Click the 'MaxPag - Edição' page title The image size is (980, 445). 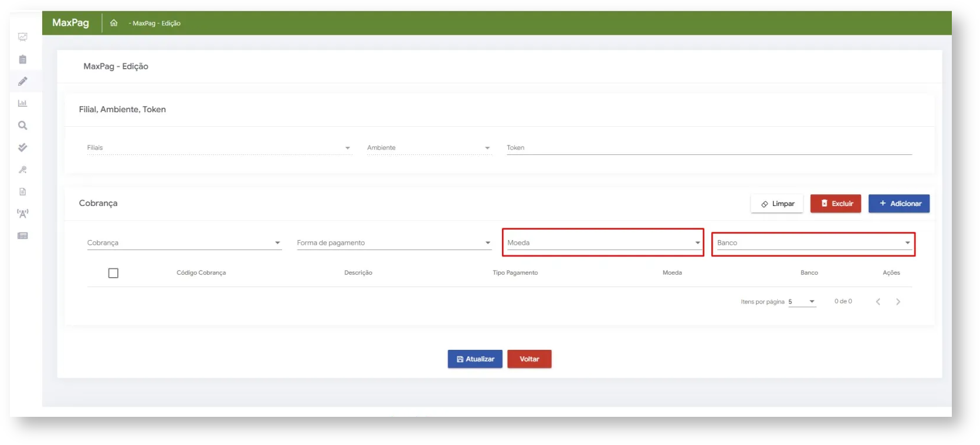pos(116,66)
